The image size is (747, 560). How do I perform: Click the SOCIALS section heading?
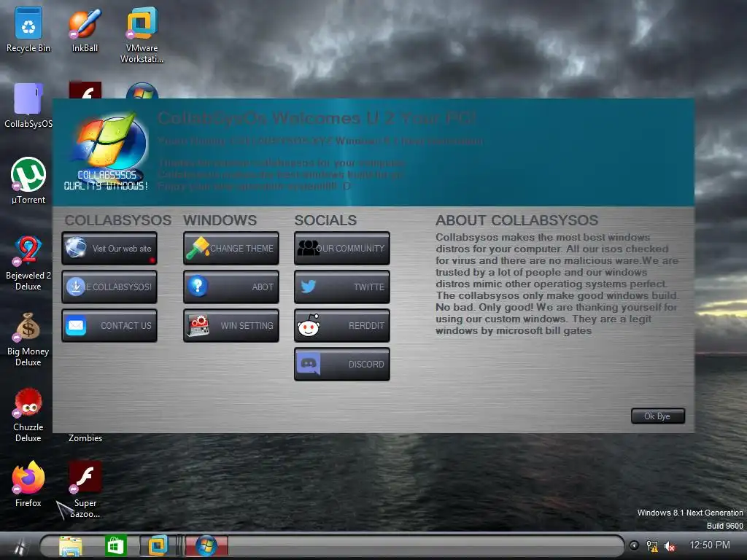pos(325,220)
